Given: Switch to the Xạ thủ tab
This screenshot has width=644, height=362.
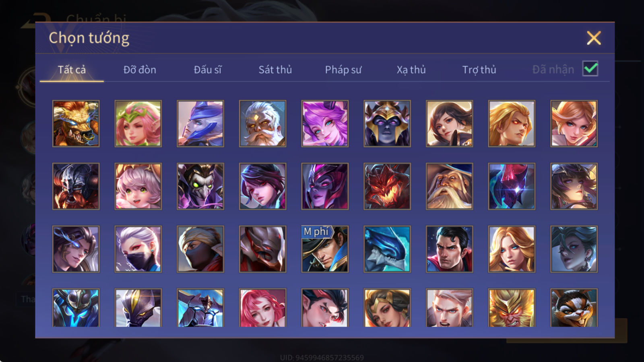Looking at the screenshot, I should point(411,70).
